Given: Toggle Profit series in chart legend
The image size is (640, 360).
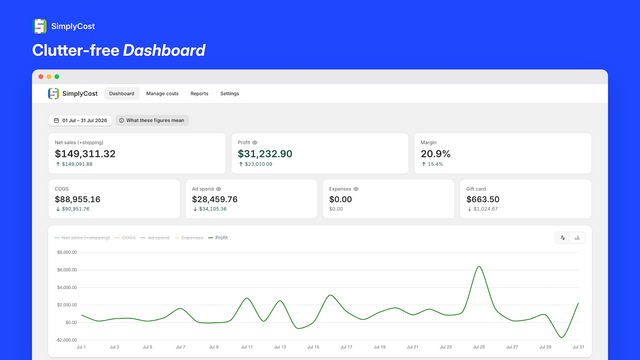Looking at the screenshot, I should click(x=218, y=238).
